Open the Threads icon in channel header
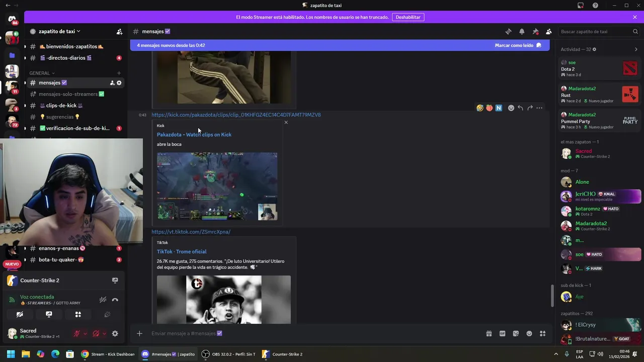644x362 pixels. point(508,31)
